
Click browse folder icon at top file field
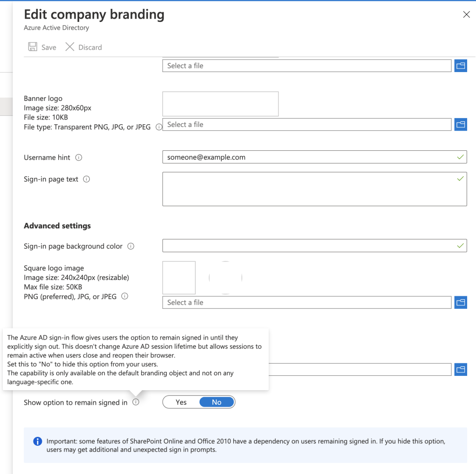click(x=460, y=66)
